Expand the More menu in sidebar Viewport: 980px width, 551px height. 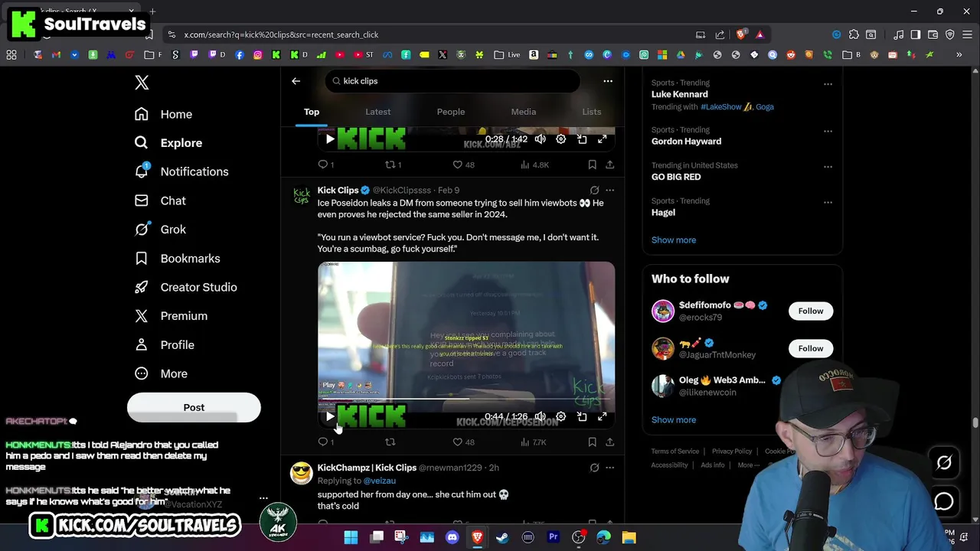pos(162,373)
